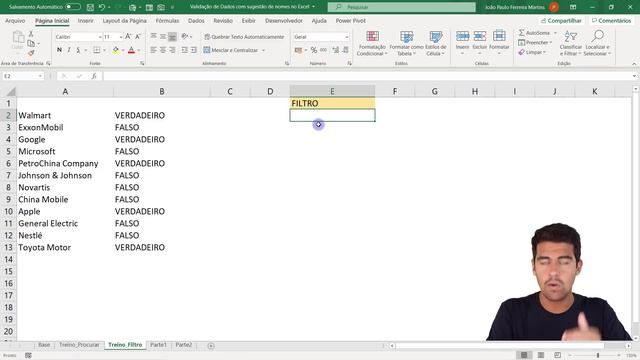Click the Decrease Font Size icon
The width and height of the screenshot is (640, 360).
[x=138, y=37]
